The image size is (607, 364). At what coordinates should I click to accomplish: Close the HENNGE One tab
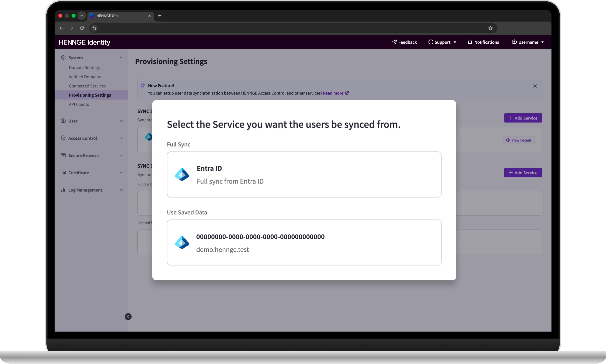150,16
